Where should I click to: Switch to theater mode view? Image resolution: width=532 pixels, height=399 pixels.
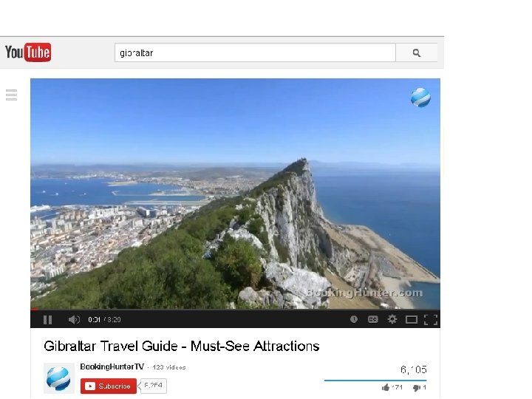412,320
